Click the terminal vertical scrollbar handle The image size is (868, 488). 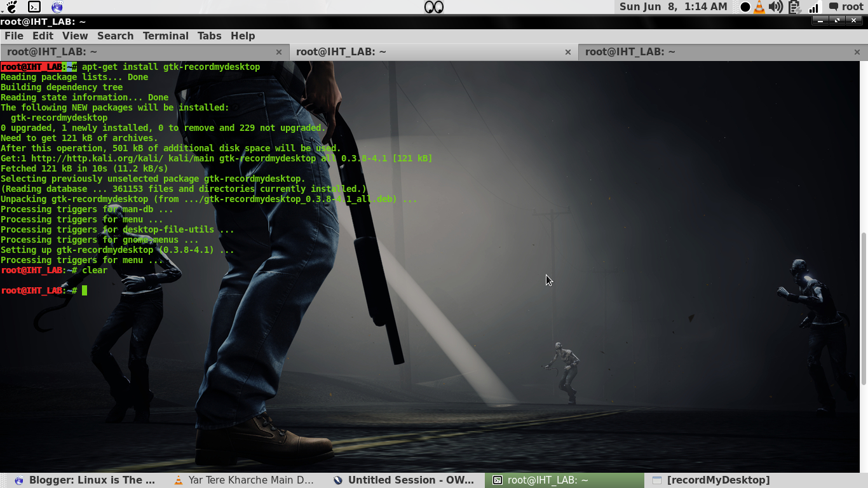864,308
